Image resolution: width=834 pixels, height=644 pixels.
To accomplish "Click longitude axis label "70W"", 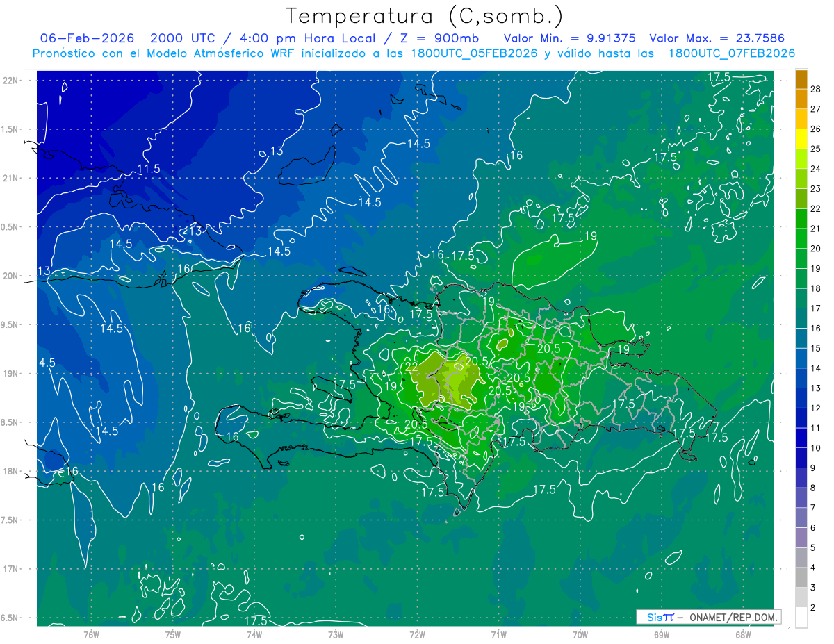I will [580, 634].
